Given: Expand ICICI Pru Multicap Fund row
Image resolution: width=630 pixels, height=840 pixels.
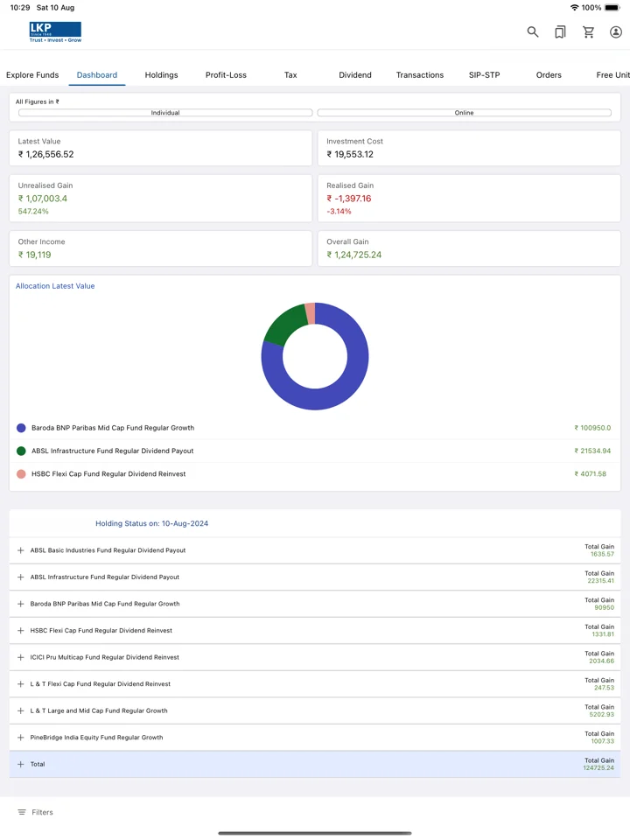Looking at the screenshot, I should [315, 657].
